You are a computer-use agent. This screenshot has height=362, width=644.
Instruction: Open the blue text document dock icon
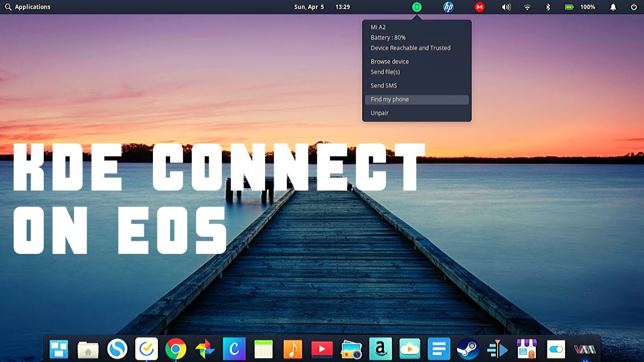click(x=439, y=348)
